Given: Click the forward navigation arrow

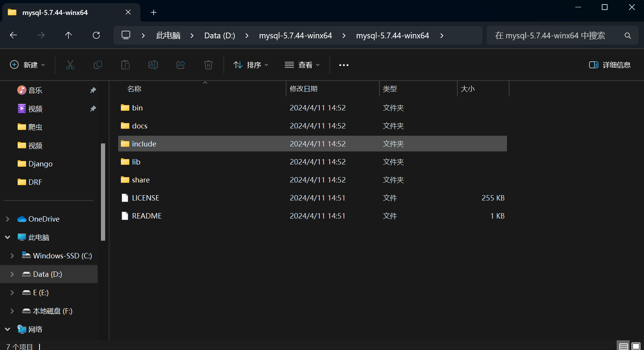Looking at the screenshot, I should [41, 35].
